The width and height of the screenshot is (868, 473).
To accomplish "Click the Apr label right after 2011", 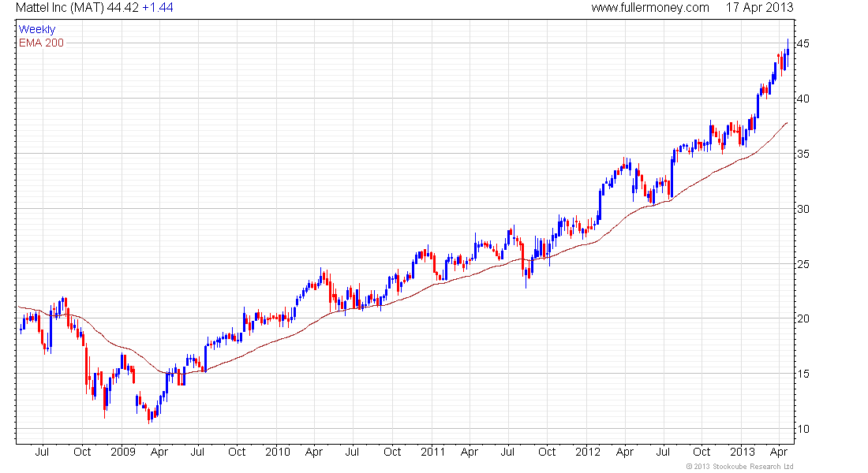I will click(470, 452).
